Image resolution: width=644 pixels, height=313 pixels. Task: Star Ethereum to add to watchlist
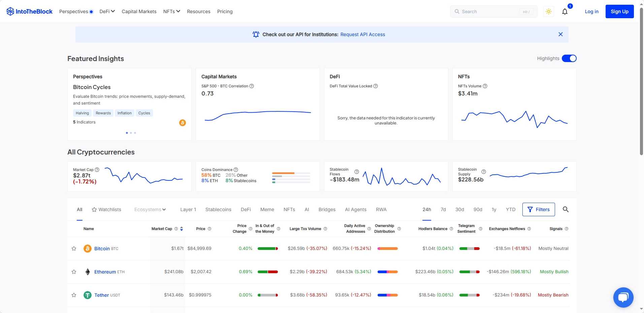pyautogui.click(x=74, y=272)
